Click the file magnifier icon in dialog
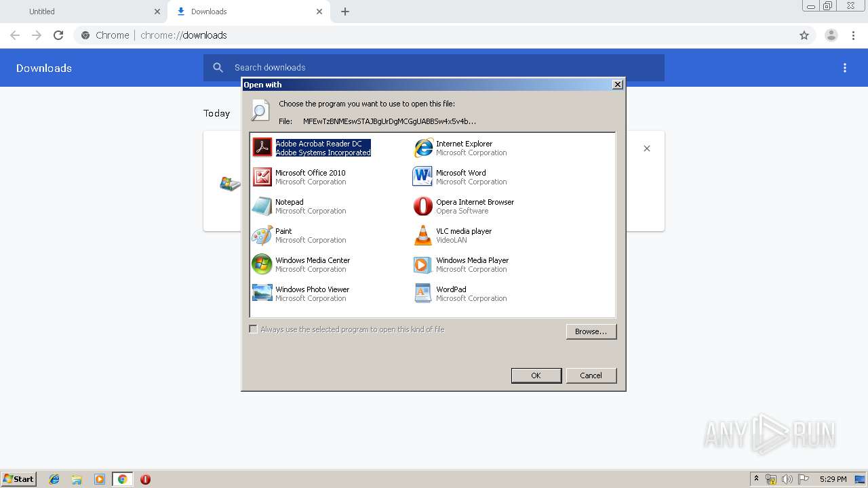868x488 pixels. point(260,110)
